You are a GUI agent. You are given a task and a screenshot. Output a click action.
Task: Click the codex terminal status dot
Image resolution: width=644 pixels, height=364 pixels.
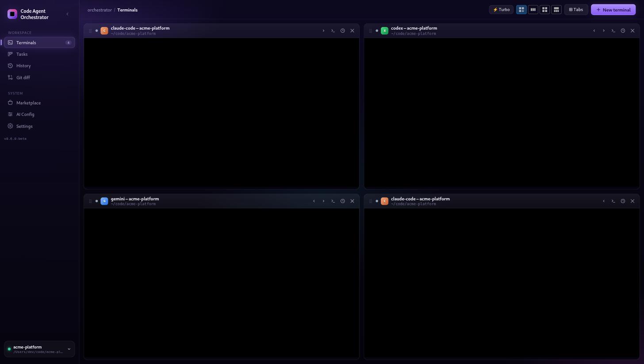[x=377, y=31]
